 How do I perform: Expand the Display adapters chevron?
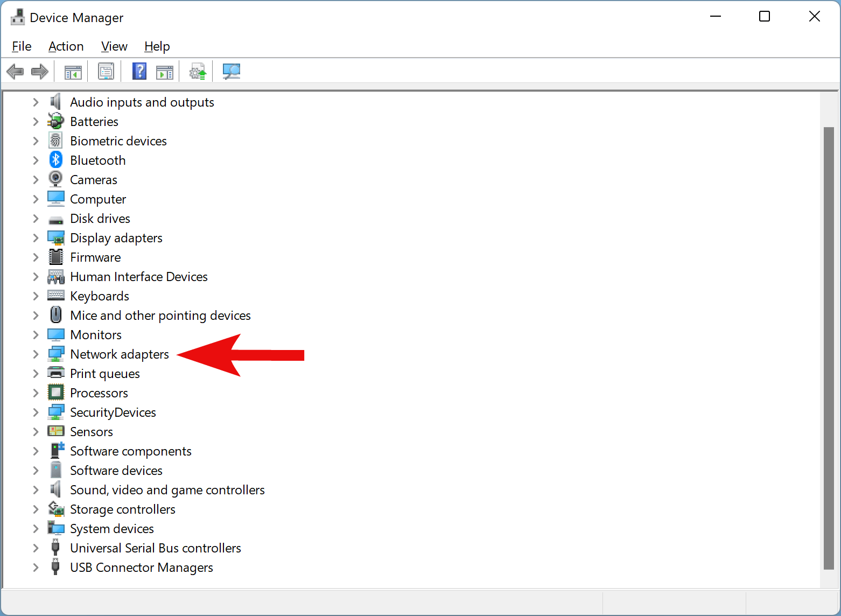35,237
